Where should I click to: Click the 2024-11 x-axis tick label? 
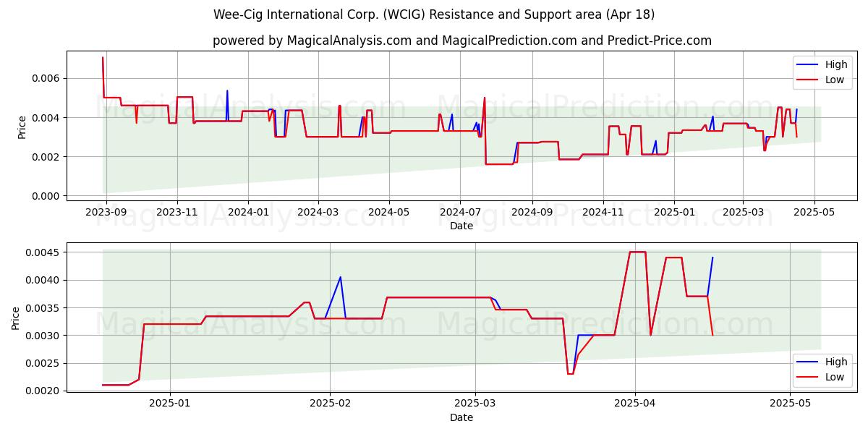coord(603,212)
